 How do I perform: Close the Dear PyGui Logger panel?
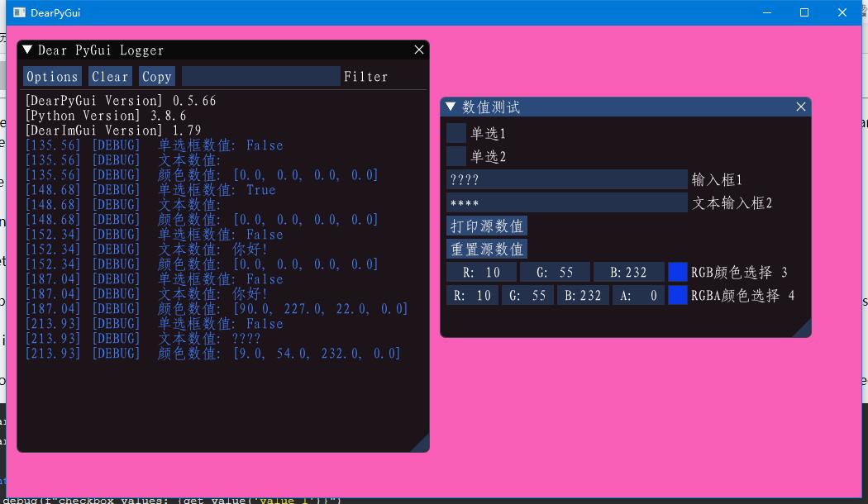pos(418,50)
